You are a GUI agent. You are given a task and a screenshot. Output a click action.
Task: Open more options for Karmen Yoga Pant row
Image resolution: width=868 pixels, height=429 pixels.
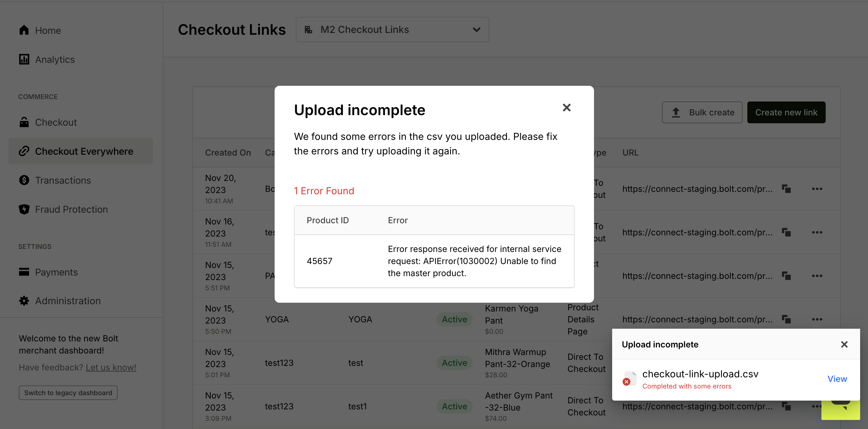pos(817,319)
